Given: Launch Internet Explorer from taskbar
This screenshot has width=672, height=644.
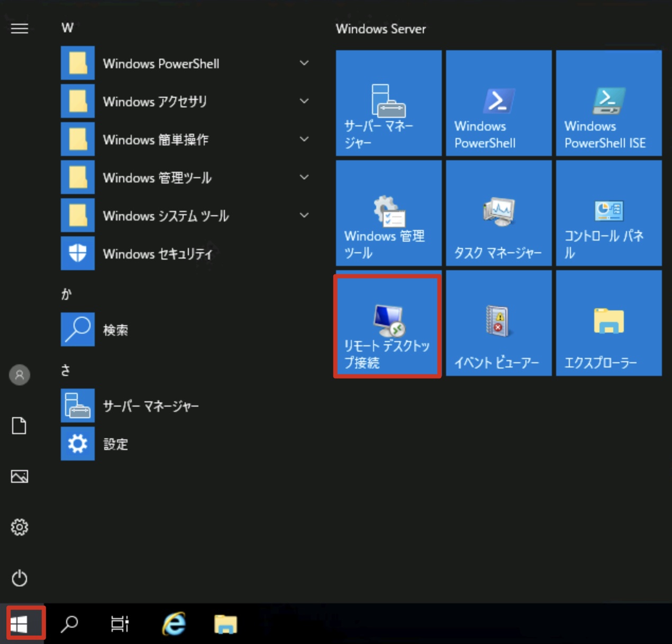Looking at the screenshot, I should click(x=174, y=624).
